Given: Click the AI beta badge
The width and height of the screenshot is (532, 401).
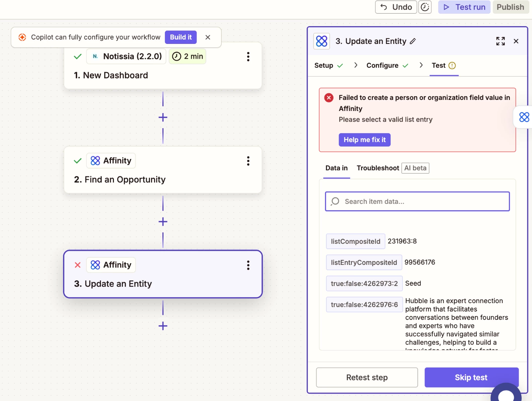Looking at the screenshot, I should 415,168.
